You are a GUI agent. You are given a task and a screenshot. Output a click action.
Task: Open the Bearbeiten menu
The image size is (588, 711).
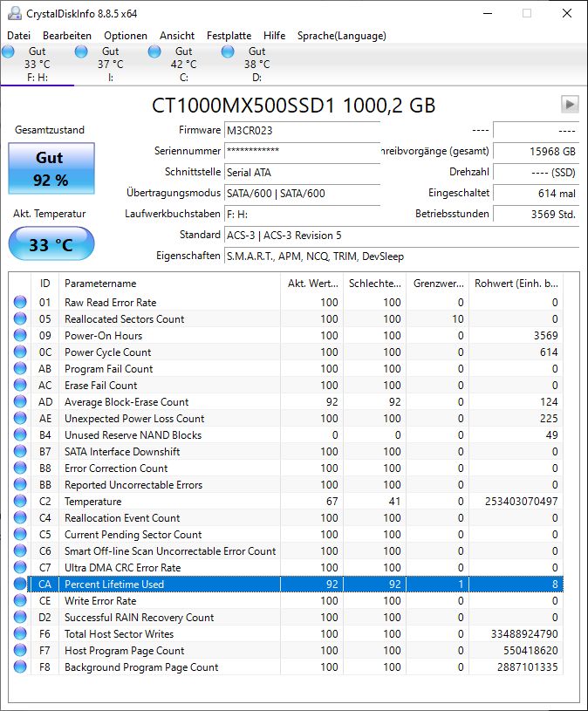[x=67, y=36]
